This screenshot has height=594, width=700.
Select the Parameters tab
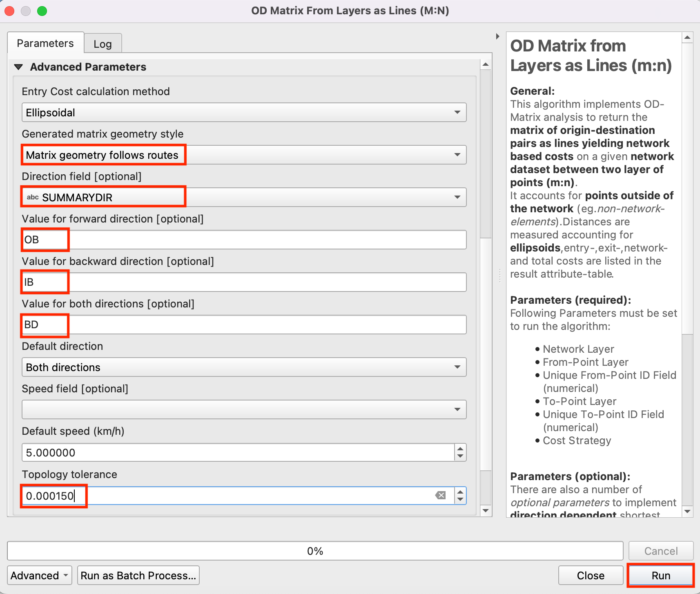pos(45,43)
